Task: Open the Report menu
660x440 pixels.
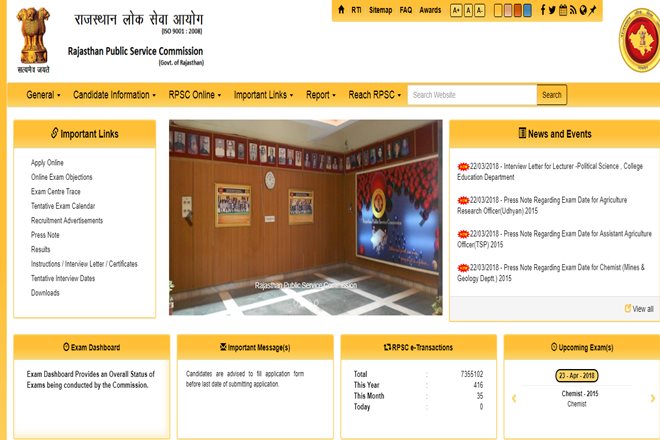Action: point(322,95)
